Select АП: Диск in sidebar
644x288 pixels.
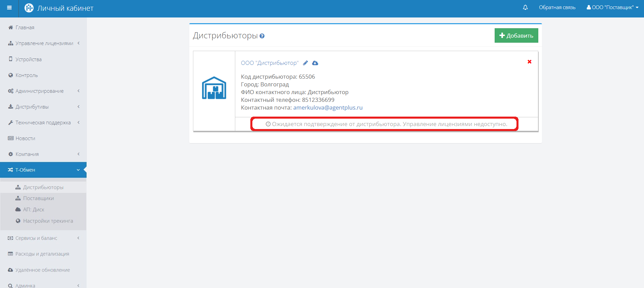click(x=34, y=210)
